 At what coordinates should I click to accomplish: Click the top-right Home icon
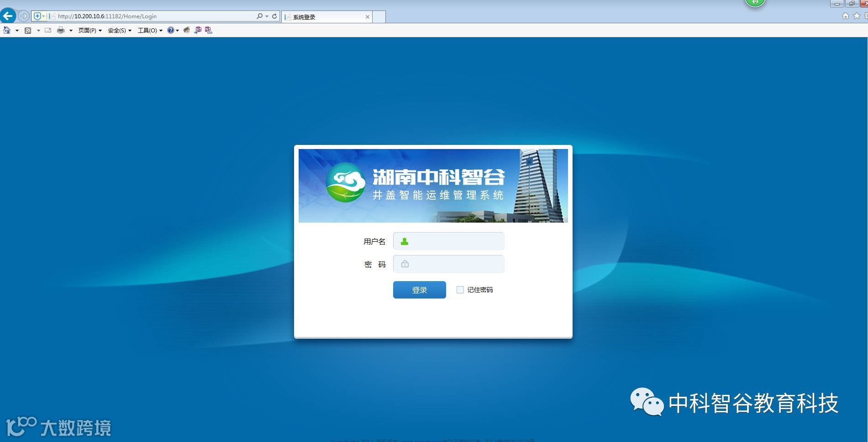845,16
